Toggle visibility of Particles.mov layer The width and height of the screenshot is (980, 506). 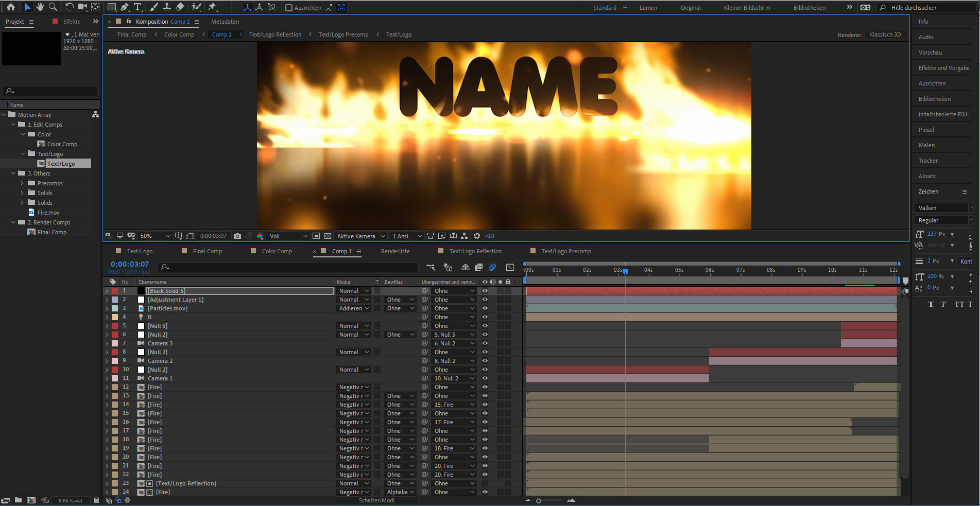(485, 308)
